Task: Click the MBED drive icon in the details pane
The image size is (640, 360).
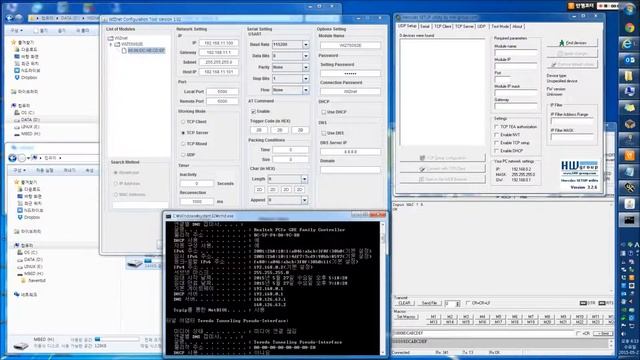Action: [20, 346]
